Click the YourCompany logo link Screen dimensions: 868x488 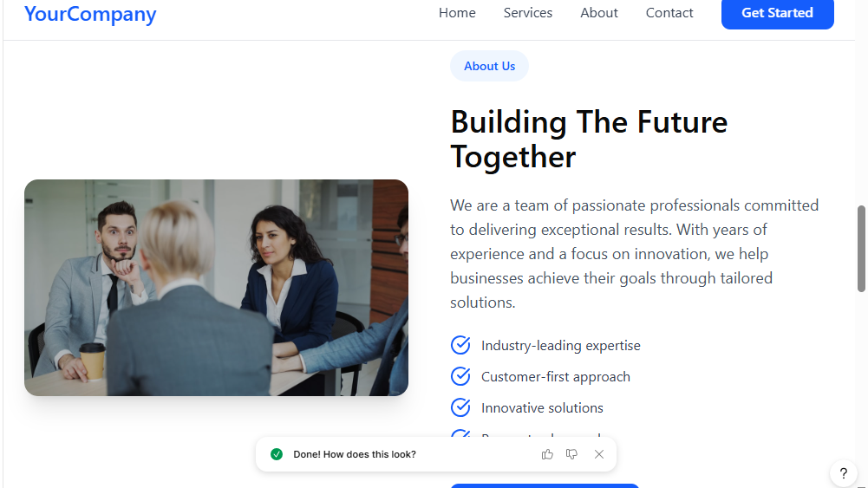(90, 14)
